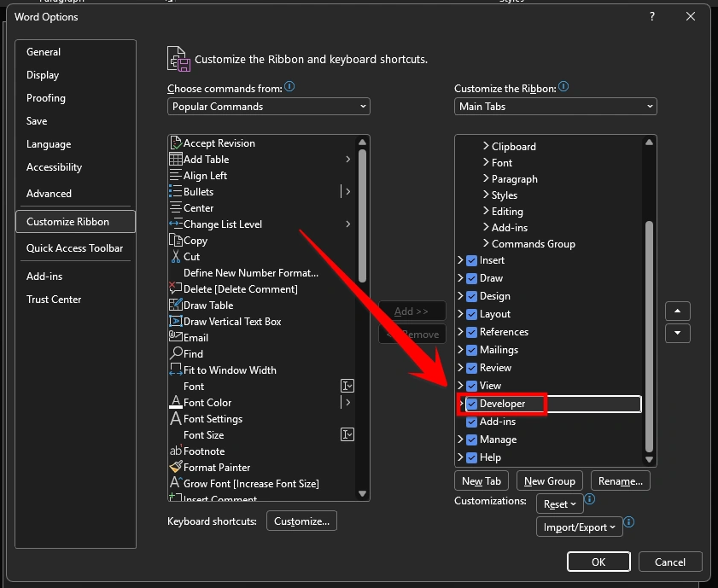Select the Draw Table icon

[x=176, y=305]
